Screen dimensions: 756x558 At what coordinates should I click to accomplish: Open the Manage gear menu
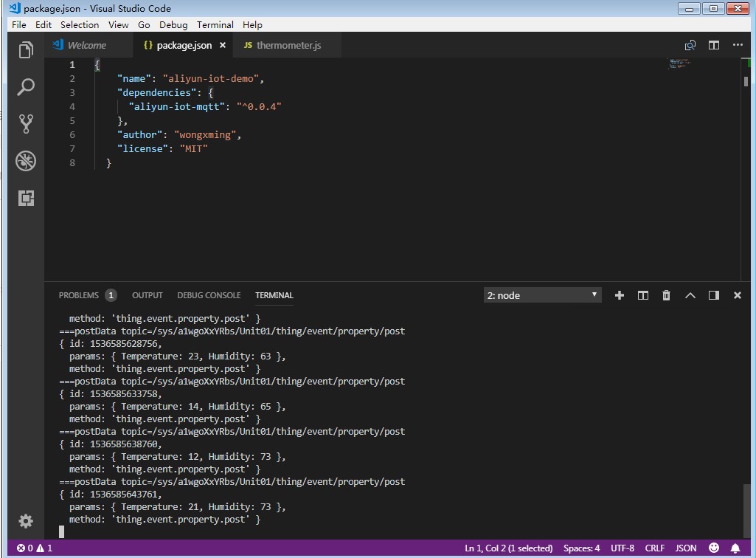click(26, 521)
